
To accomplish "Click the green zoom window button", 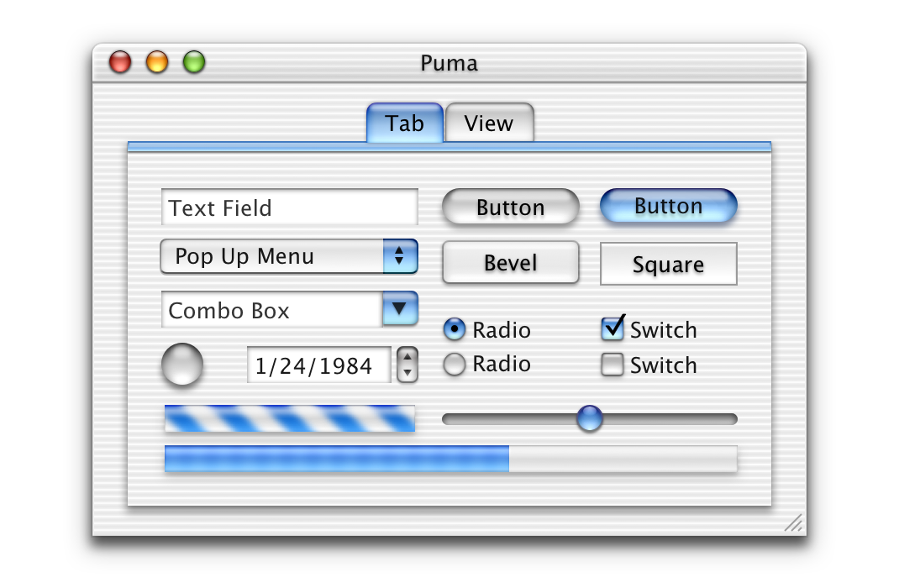I will click(x=194, y=62).
